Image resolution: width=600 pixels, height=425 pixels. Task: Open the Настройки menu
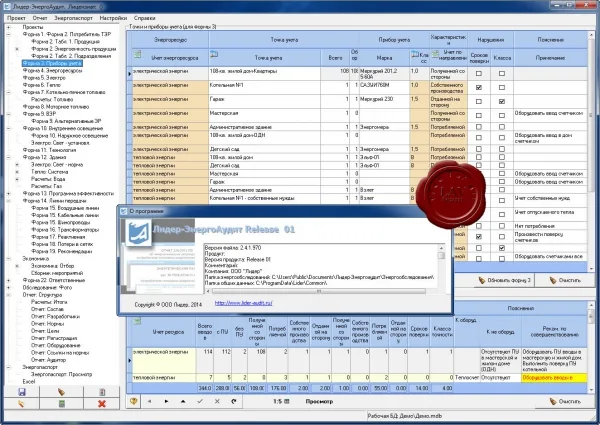coord(113,18)
